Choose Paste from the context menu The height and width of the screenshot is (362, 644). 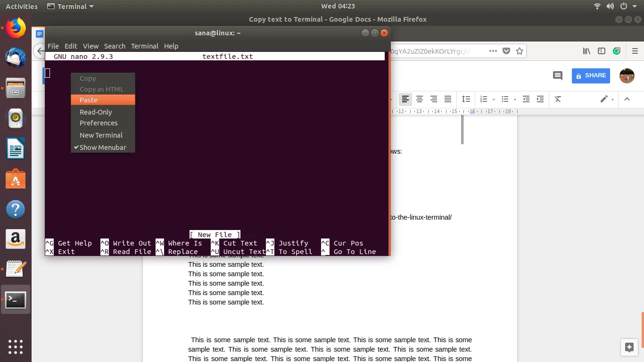coord(89,100)
